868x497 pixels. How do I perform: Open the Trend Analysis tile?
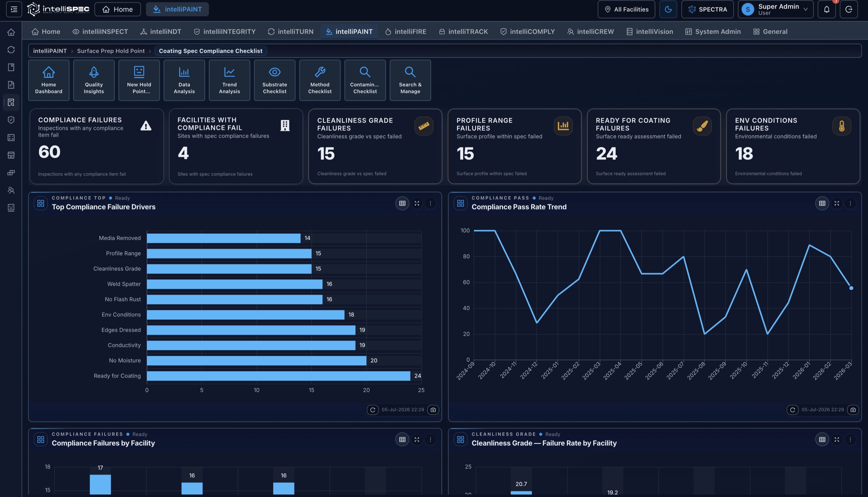[x=229, y=80]
